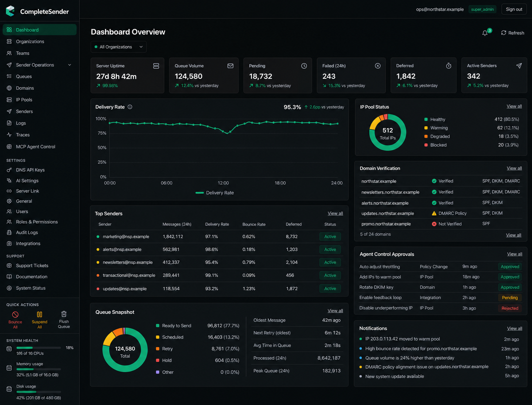
Task: Click the System Status sidebar icon
Action: 9,288
